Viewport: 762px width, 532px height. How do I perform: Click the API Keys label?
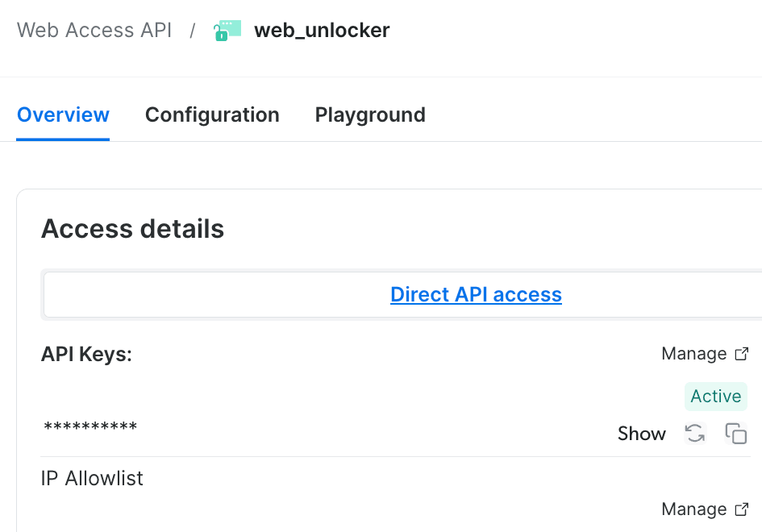86,354
